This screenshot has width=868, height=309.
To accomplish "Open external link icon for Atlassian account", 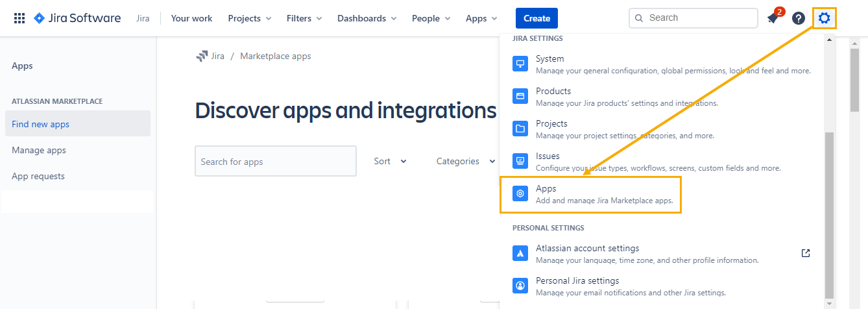I will [x=806, y=253].
